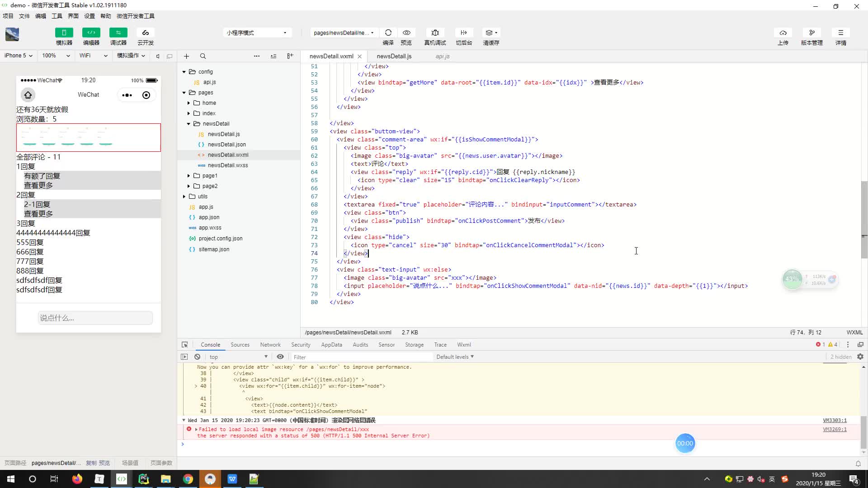Toggle console sidebar icon
This screenshot has height=488, width=868.
(184, 357)
